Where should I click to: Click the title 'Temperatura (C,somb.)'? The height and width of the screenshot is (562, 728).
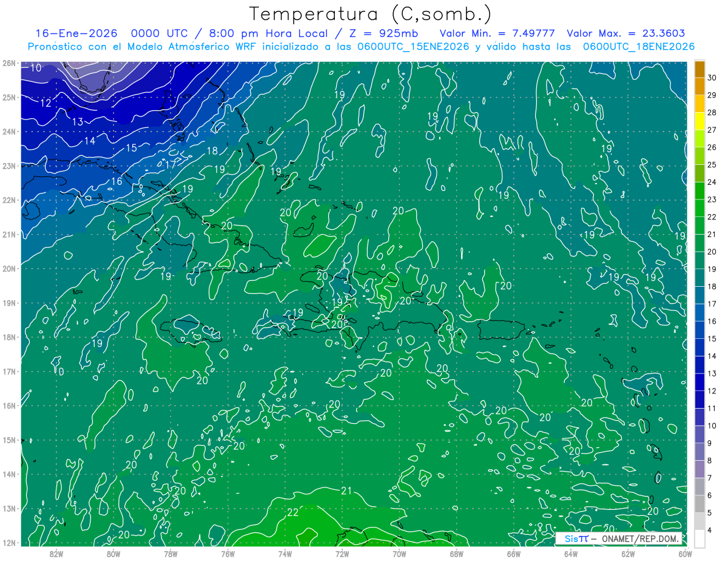pyautogui.click(x=370, y=14)
